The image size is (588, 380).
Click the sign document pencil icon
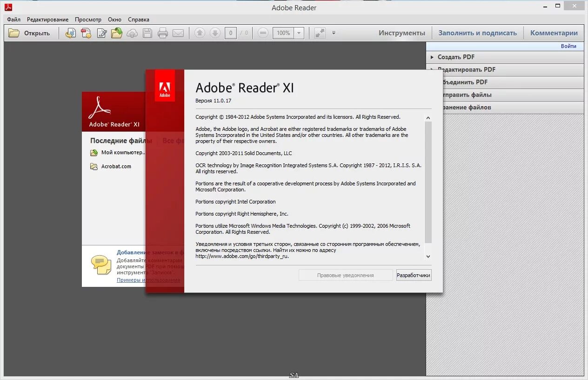click(x=101, y=33)
